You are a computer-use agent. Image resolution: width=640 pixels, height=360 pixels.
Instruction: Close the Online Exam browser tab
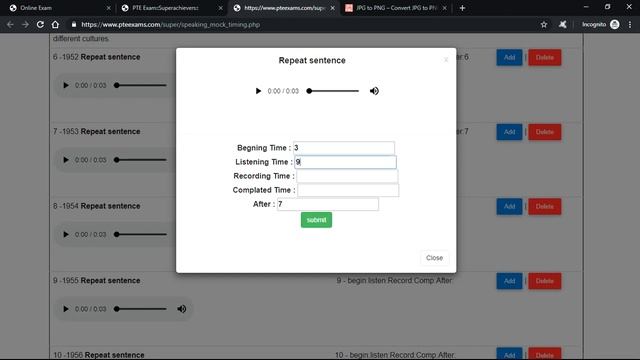click(x=108, y=8)
